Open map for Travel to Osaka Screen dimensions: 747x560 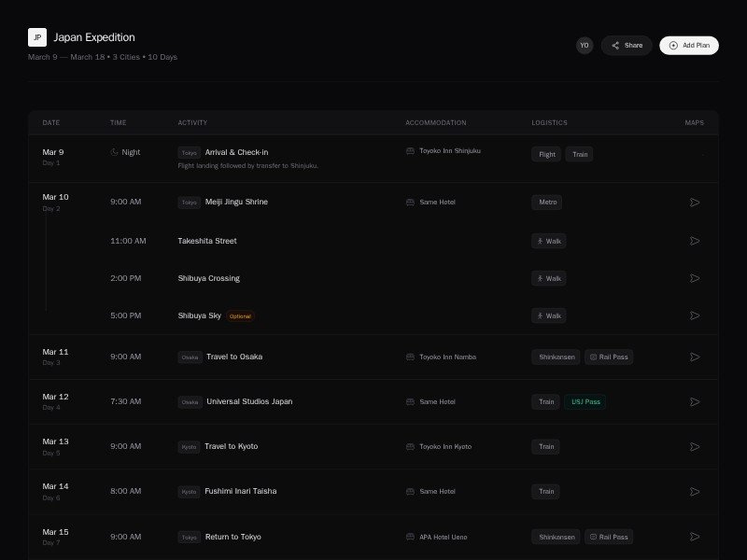tap(694, 357)
